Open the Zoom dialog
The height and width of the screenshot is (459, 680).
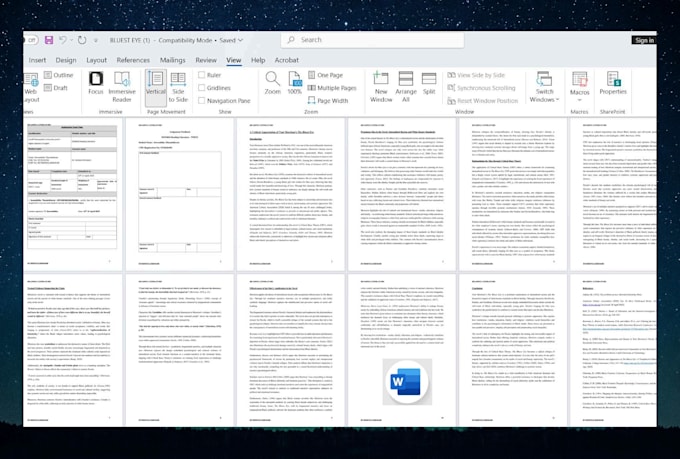click(x=273, y=83)
